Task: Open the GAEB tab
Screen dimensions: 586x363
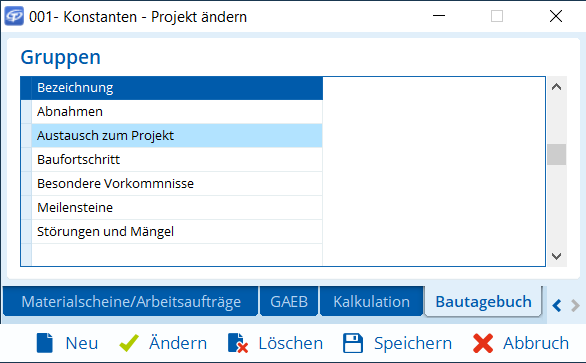Action: 289,301
